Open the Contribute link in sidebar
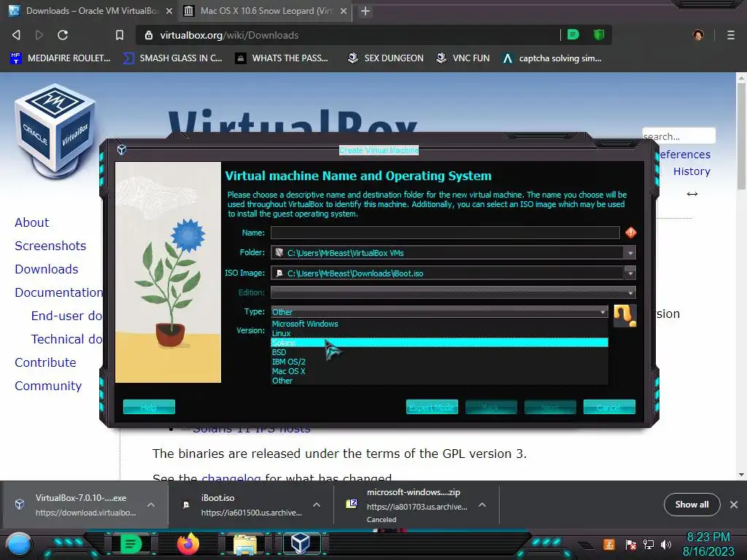747x560 pixels. pyautogui.click(x=45, y=362)
